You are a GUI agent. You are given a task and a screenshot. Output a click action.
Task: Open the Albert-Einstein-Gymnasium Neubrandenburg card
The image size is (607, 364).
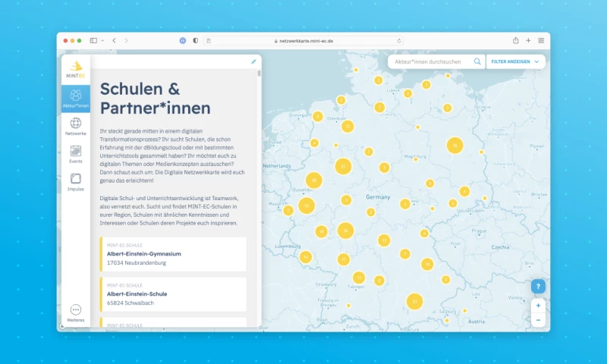pyautogui.click(x=173, y=254)
